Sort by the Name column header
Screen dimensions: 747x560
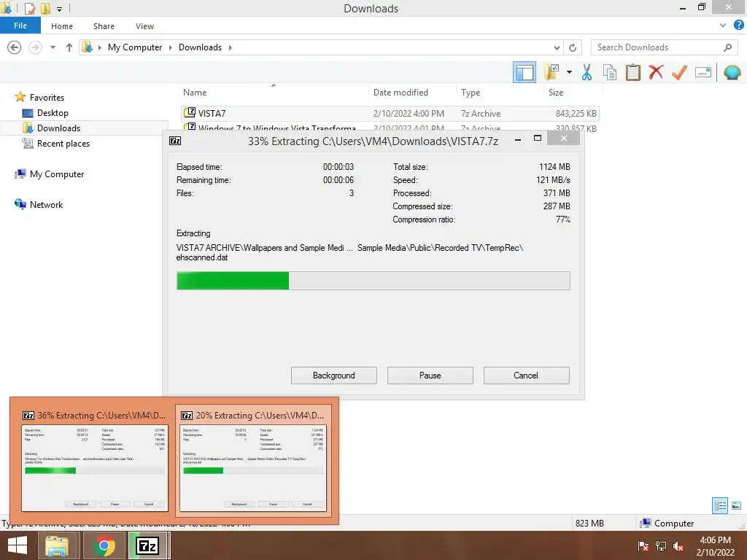point(274,93)
